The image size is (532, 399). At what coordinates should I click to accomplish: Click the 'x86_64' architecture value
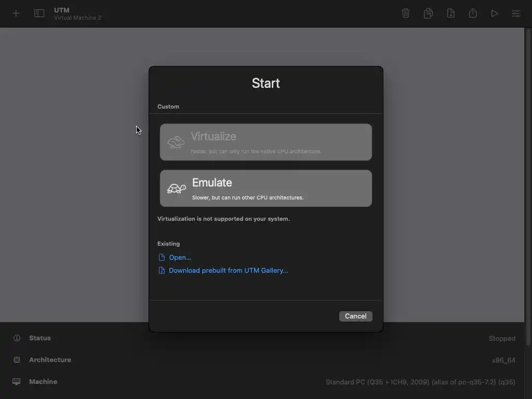[503, 361]
